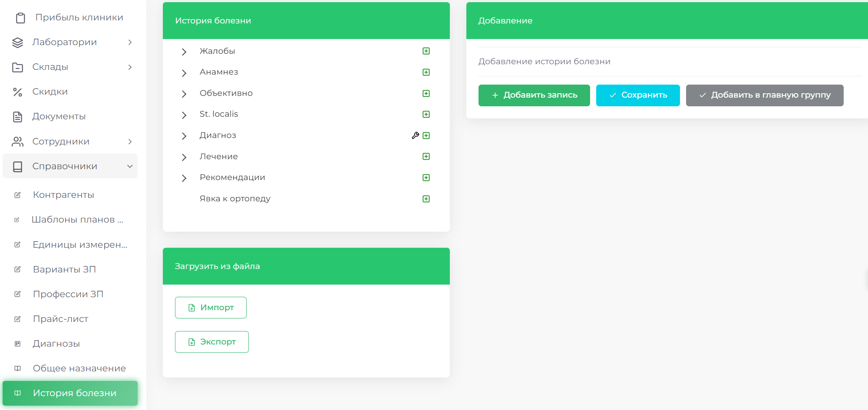
Task: Expand the Объективно tree node
Action: pos(184,94)
